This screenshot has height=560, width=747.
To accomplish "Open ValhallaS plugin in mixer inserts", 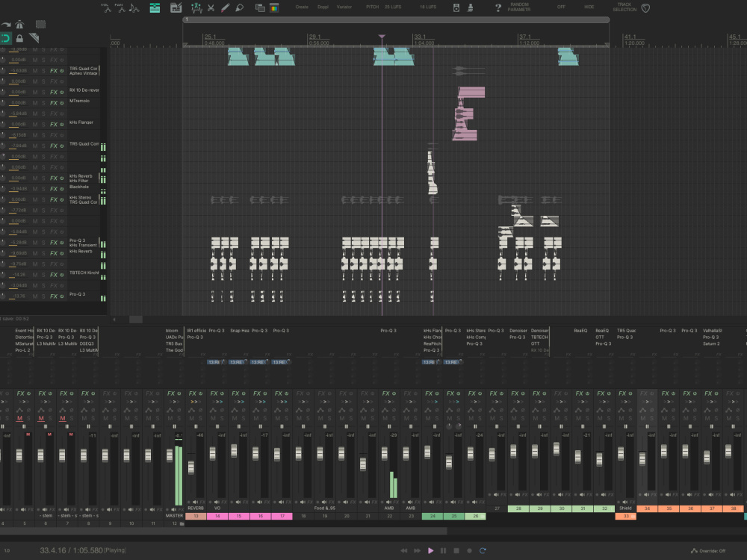I will coord(712,331).
